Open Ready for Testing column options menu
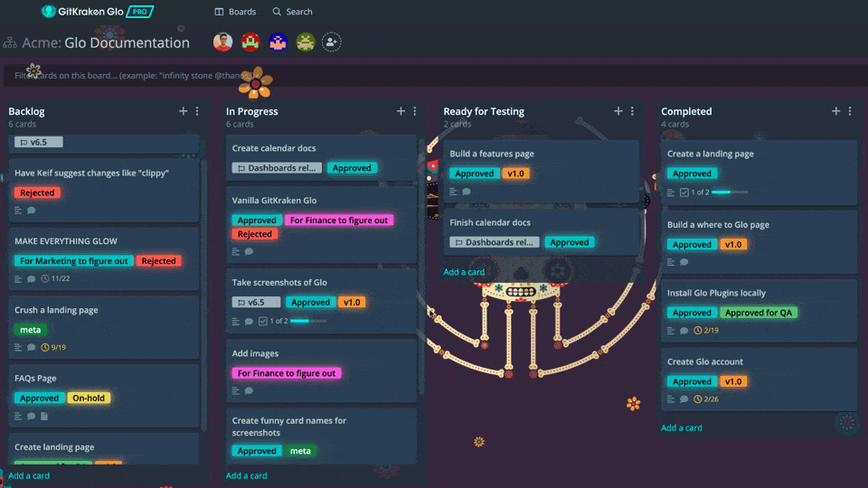The height and width of the screenshot is (488, 868). [632, 111]
